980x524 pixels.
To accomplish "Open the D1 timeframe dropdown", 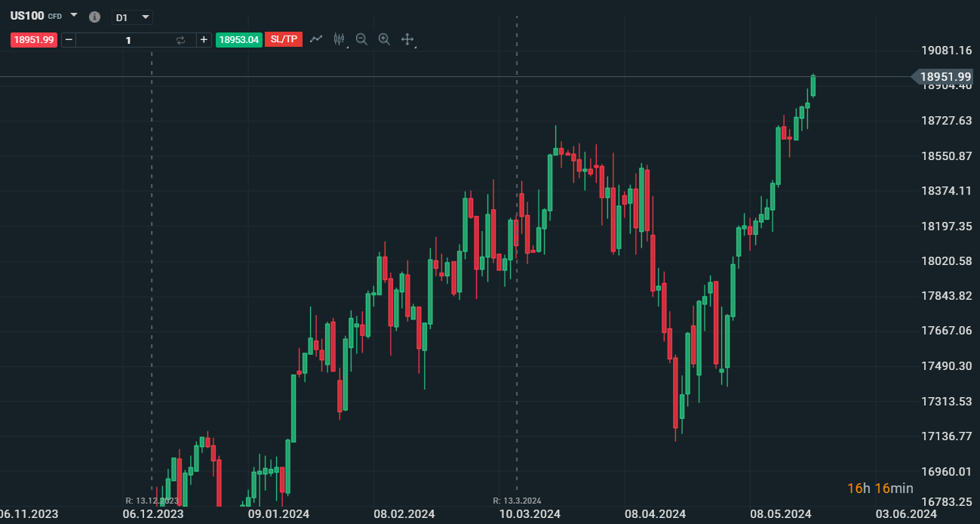I will point(132,17).
